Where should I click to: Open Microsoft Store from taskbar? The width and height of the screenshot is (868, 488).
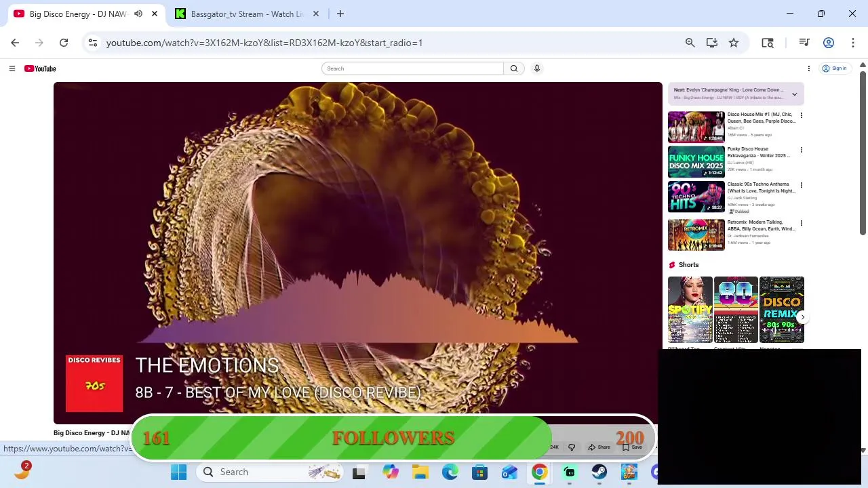coord(479,472)
